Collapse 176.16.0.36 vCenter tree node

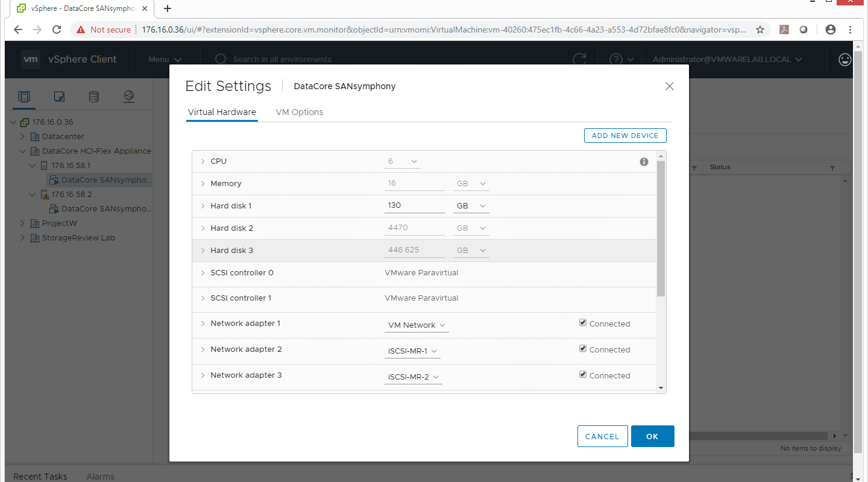click(13, 122)
